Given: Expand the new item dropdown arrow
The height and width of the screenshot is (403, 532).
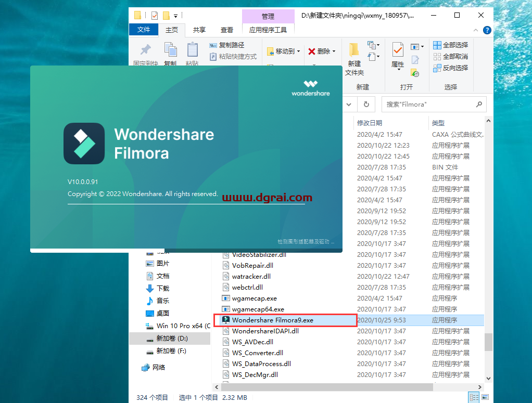Looking at the screenshot, I should tap(378, 45).
